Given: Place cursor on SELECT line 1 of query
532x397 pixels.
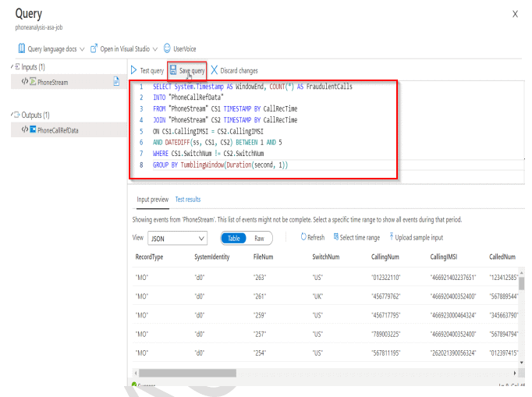Looking at the screenshot, I should (x=253, y=87).
